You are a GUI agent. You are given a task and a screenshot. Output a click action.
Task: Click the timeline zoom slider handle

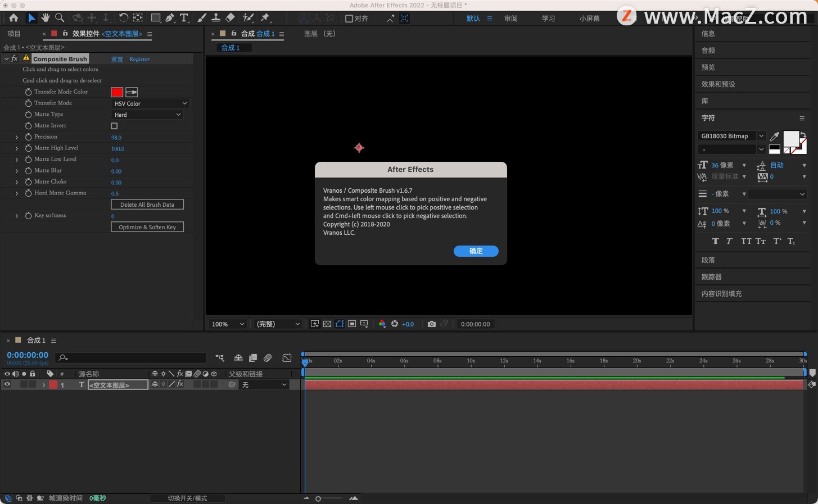(318, 498)
